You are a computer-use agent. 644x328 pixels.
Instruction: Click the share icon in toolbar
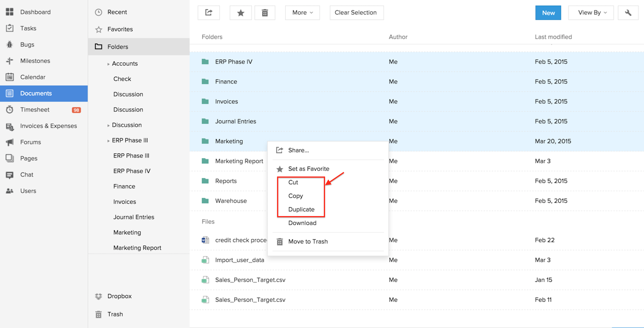coord(208,12)
